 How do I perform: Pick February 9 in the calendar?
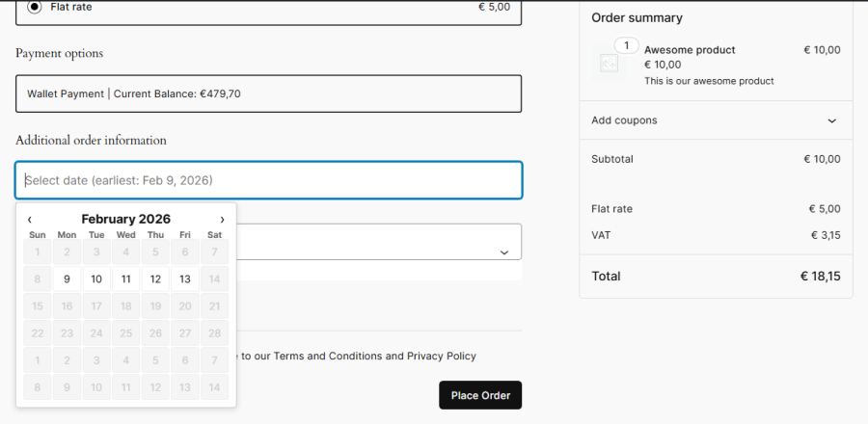(x=67, y=279)
